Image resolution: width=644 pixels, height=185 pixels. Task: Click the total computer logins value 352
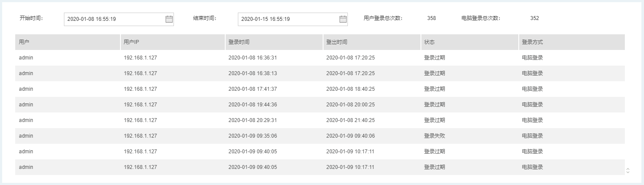(x=534, y=19)
